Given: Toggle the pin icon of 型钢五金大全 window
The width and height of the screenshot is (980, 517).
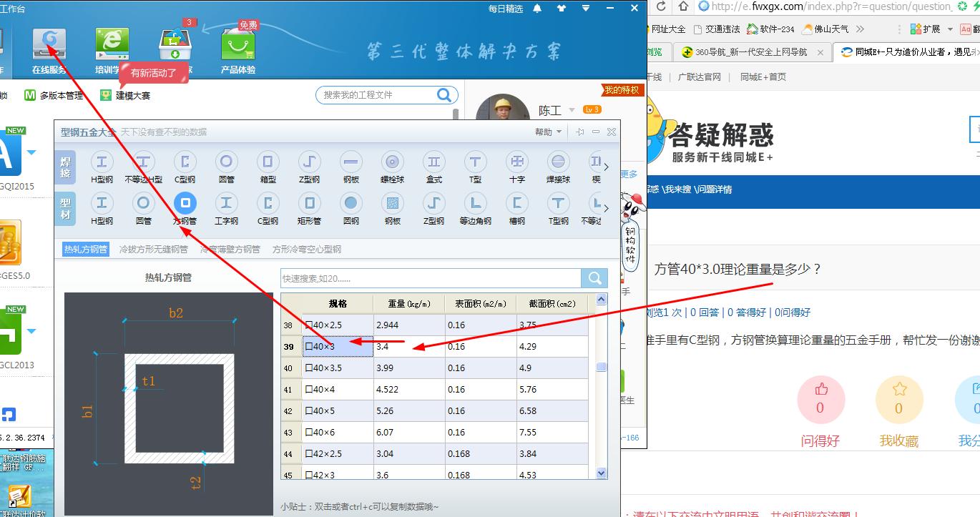Looking at the screenshot, I should tap(580, 132).
